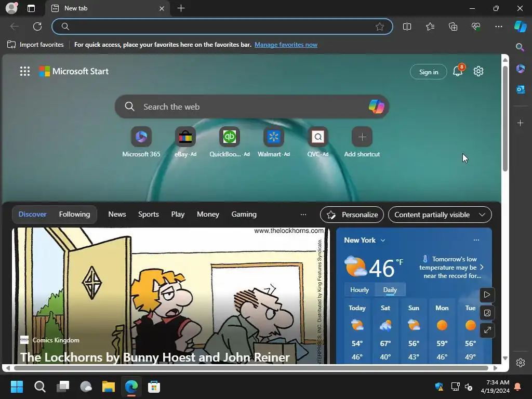Viewport: 532px width, 399px height.
Task: Open Copilot in the toolbar
Action: (520, 26)
